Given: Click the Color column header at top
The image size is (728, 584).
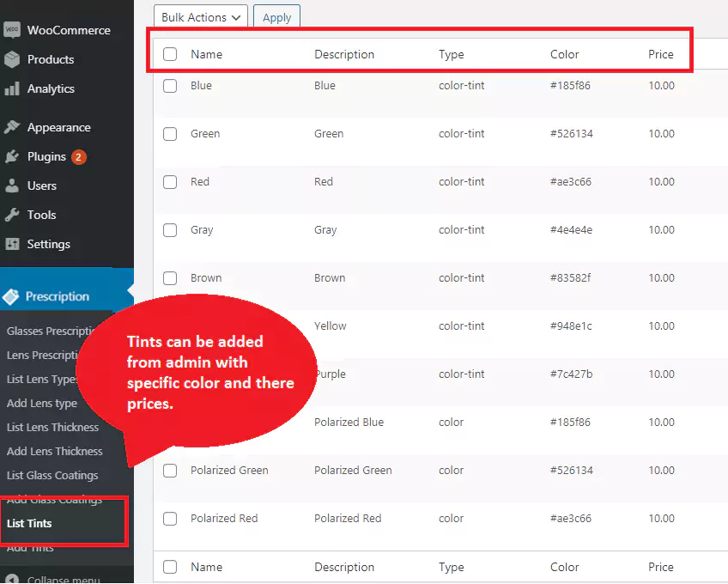Looking at the screenshot, I should 564,54.
